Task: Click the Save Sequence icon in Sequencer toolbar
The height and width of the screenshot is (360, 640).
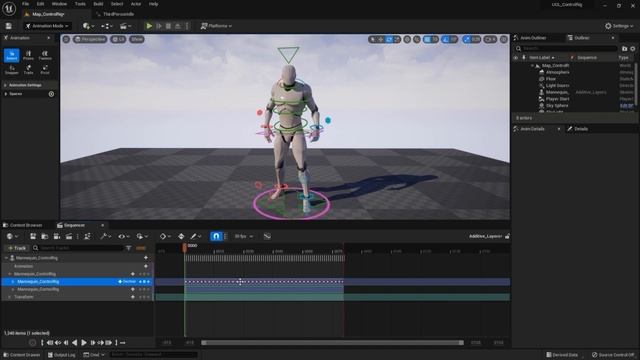Action: (33, 236)
